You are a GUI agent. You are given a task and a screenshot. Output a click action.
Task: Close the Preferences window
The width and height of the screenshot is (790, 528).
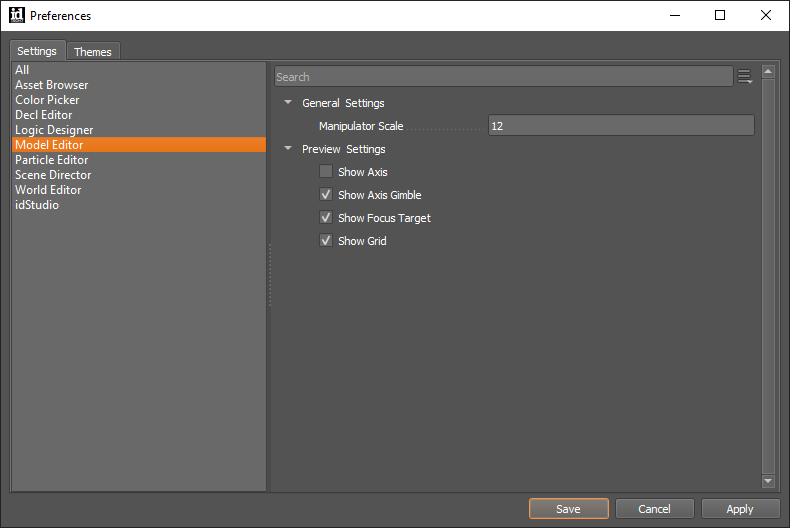766,15
